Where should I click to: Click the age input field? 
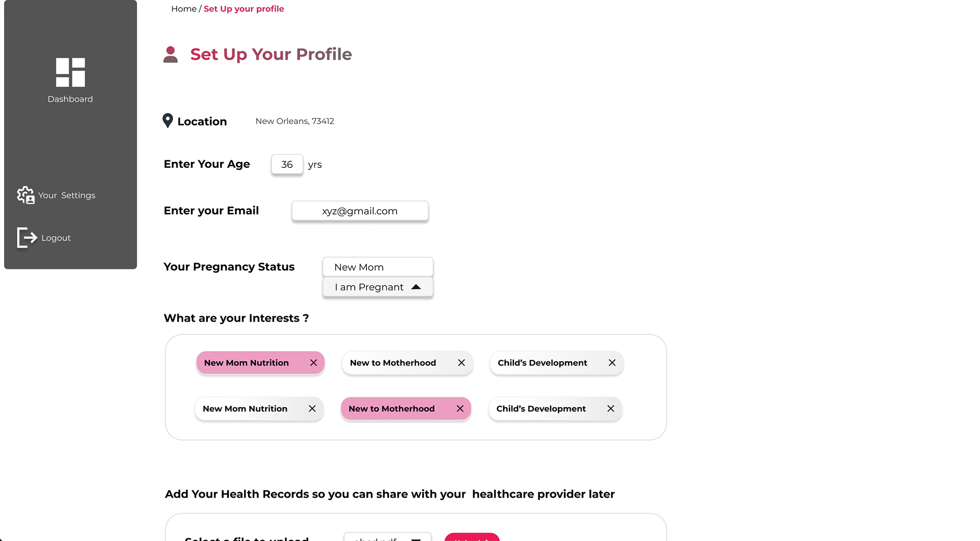coord(287,164)
